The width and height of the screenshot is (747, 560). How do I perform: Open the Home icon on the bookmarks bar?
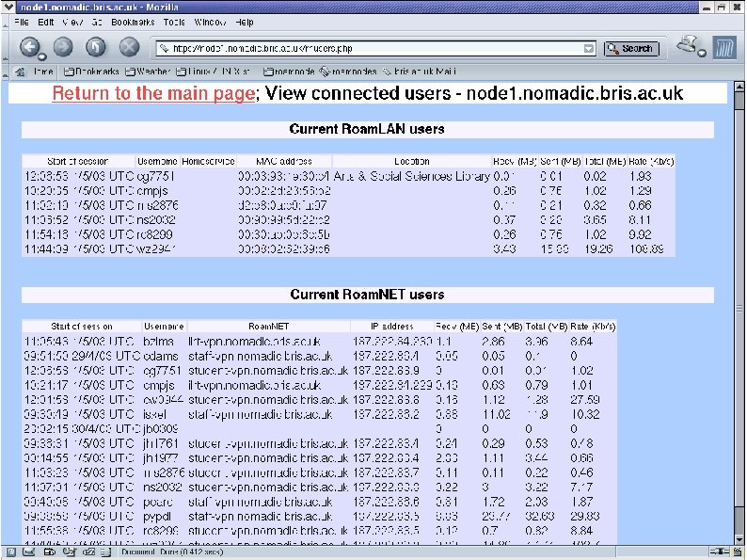pos(20,72)
